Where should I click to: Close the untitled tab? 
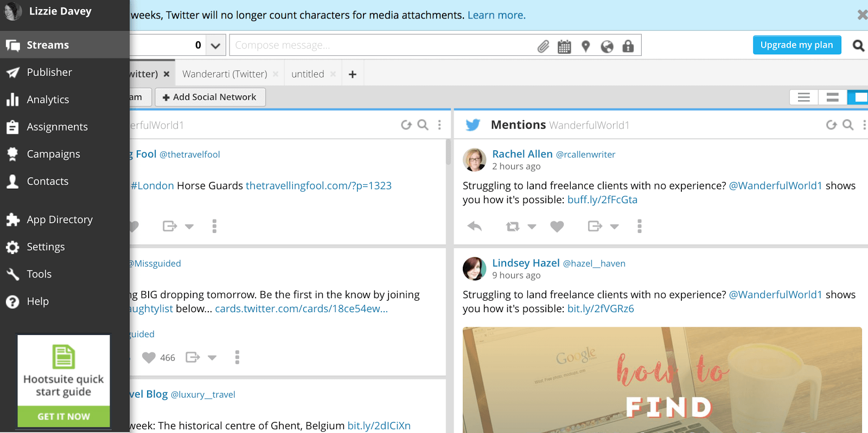[333, 74]
